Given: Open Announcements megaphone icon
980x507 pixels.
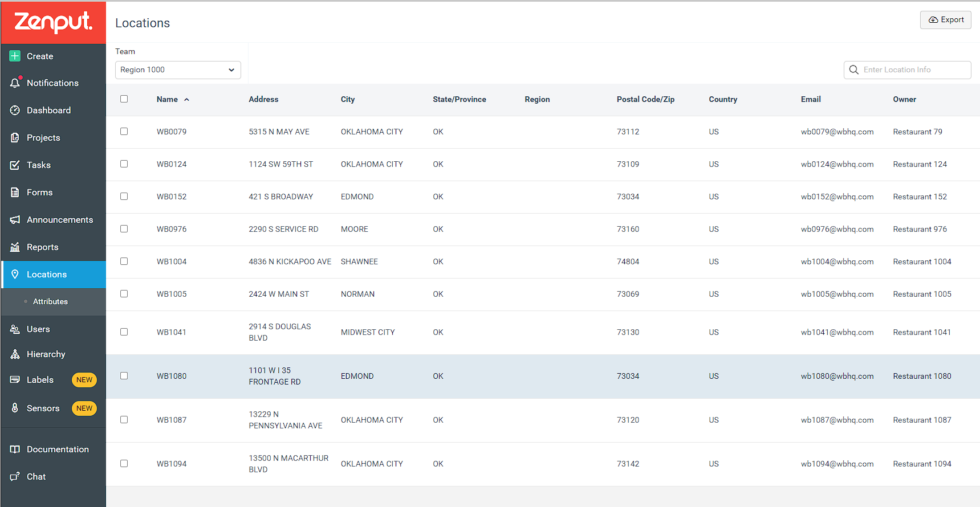Looking at the screenshot, I should (x=15, y=219).
